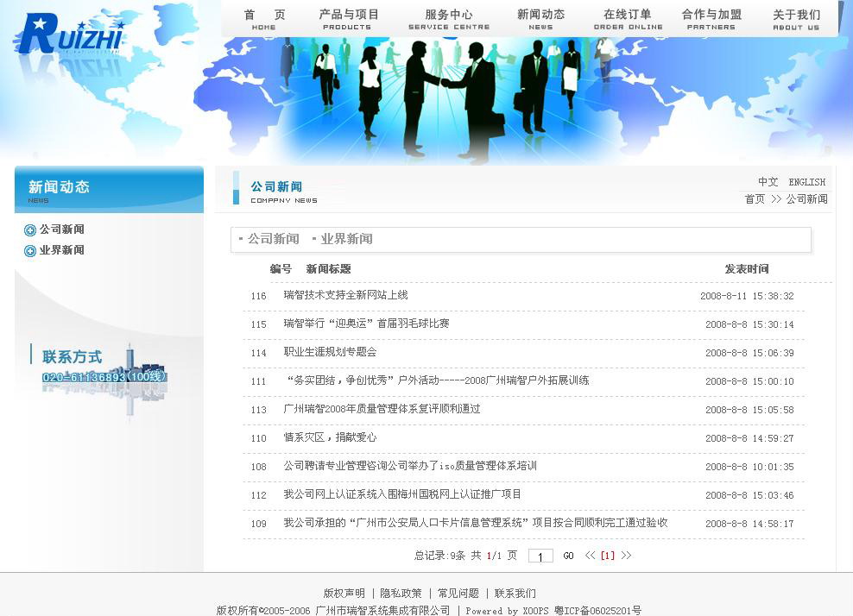The width and height of the screenshot is (853, 616).
Task: Select page [1] in pagination
Action: [x=608, y=556]
